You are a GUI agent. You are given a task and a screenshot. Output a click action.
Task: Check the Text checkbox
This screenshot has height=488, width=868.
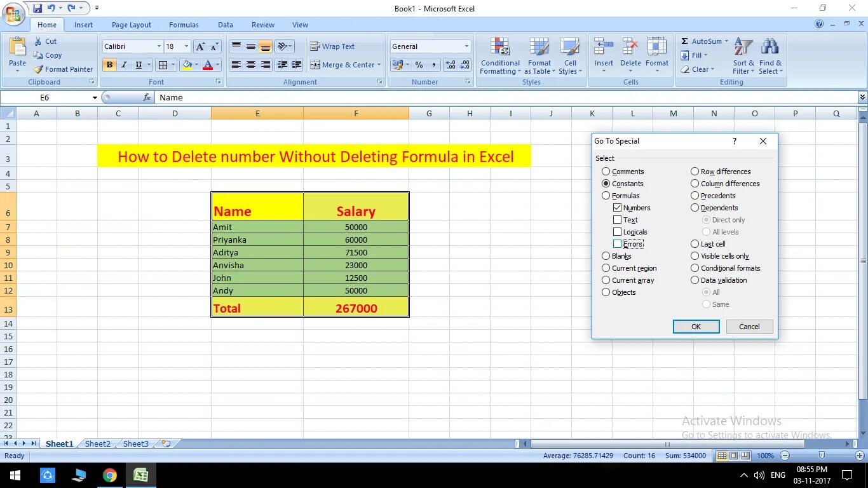coord(617,220)
